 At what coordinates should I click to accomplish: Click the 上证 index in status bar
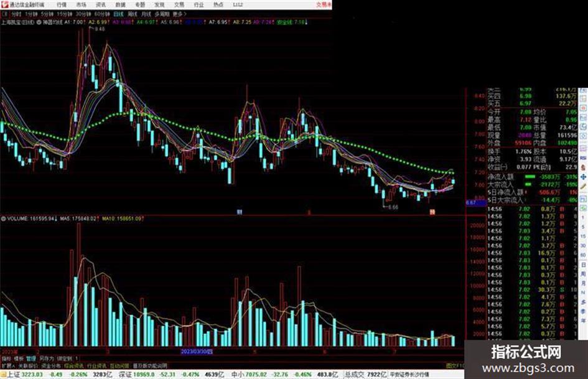[12, 375]
